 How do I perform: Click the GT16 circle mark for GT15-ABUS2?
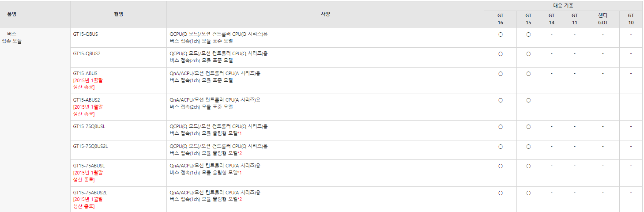click(501, 101)
